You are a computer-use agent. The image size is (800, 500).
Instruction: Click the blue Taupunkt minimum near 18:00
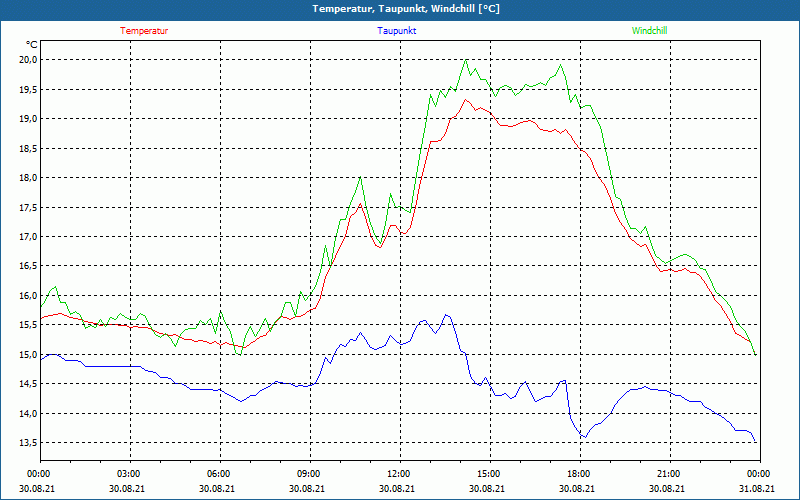[x=585, y=437]
